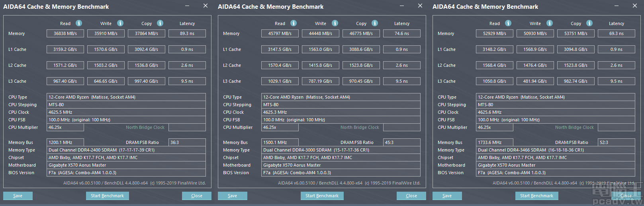
Task: Select Memory Latency value 74.6 ns
Action: point(402,33)
